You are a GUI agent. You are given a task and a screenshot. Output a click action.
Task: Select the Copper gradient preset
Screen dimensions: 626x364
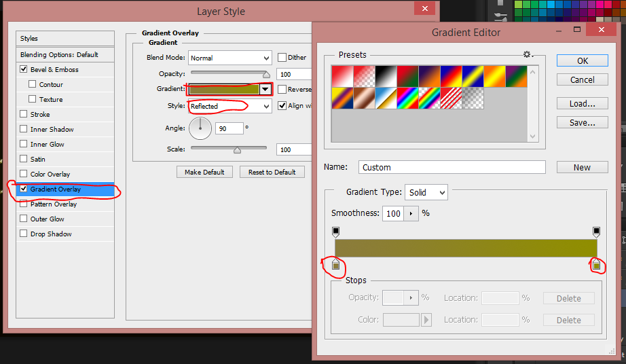point(364,98)
